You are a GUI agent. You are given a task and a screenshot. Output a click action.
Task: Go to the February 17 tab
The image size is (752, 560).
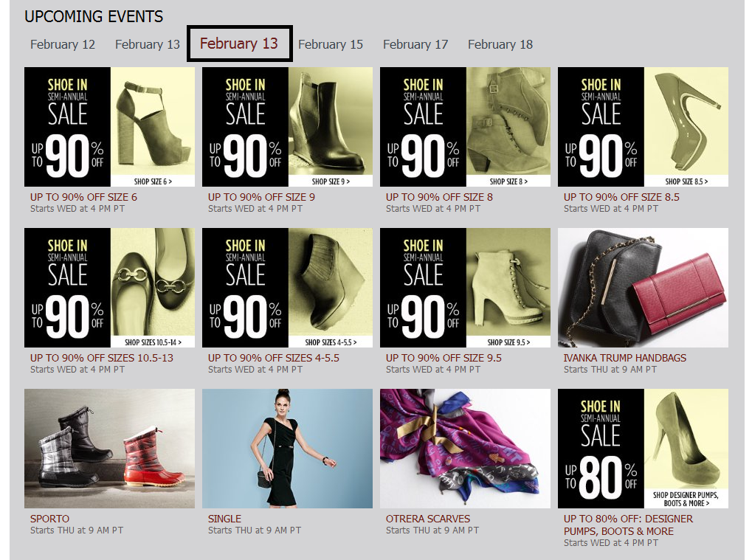[415, 44]
